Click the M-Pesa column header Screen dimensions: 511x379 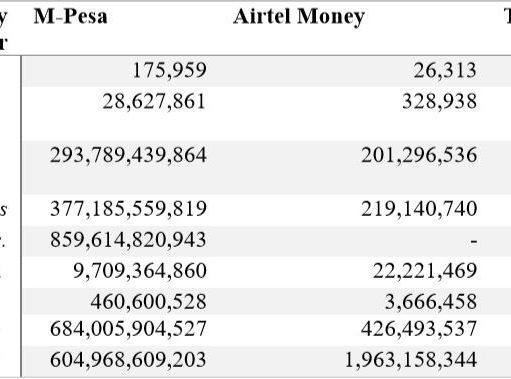(70, 16)
